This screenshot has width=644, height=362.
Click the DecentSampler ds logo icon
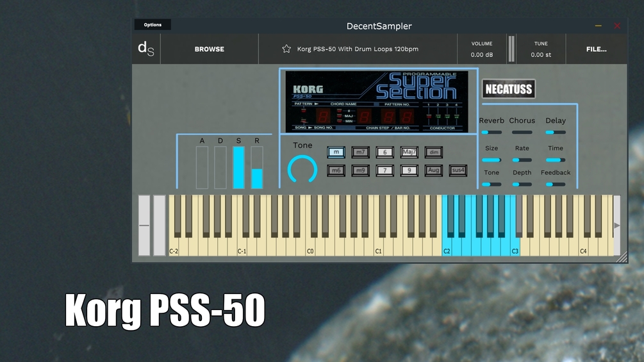point(146,49)
